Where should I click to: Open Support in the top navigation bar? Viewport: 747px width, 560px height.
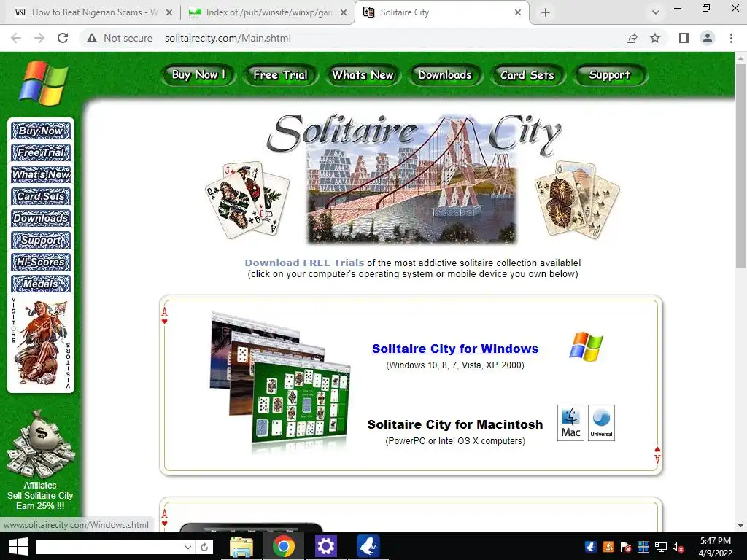click(610, 75)
